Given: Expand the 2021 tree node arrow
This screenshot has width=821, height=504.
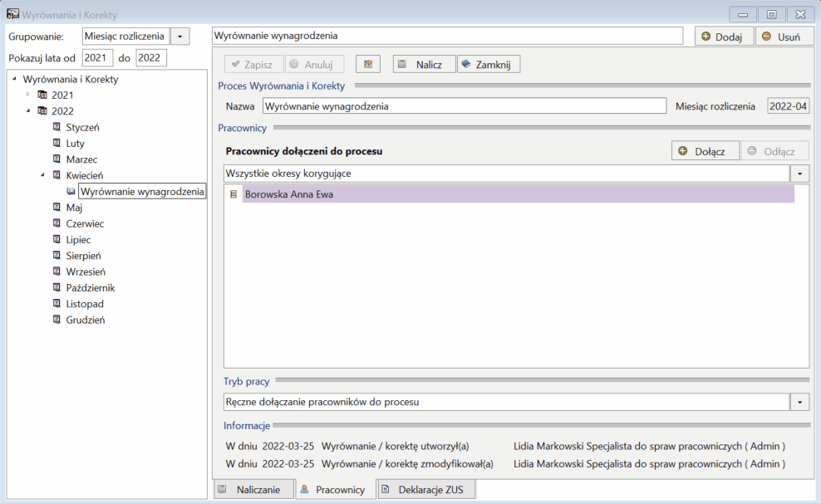Looking at the screenshot, I should pos(27,95).
